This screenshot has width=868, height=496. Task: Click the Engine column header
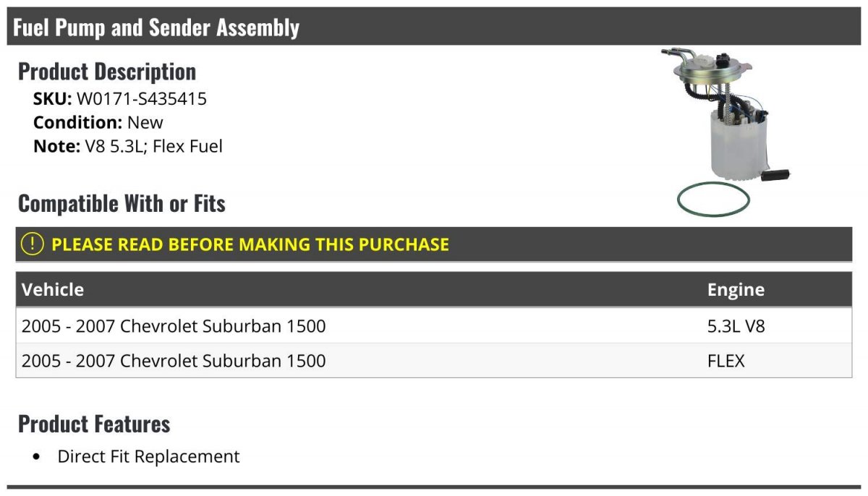735,290
